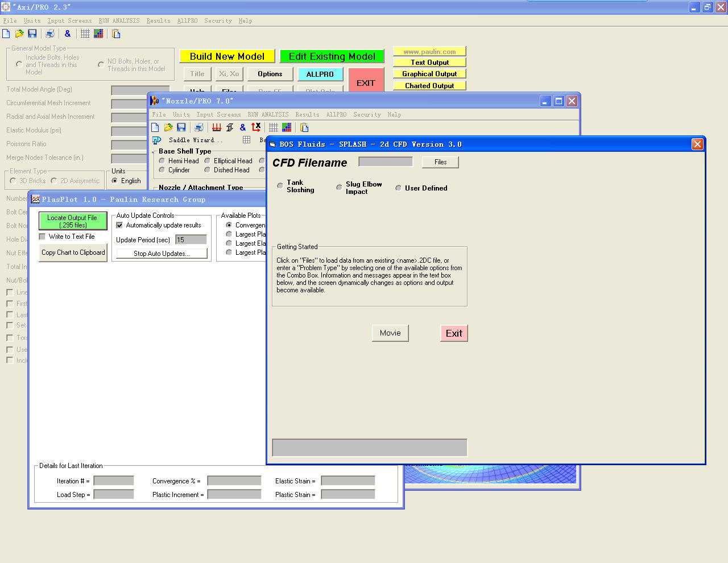Click Locate Output File green button
This screenshot has width=728, height=563.
tap(72, 221)
